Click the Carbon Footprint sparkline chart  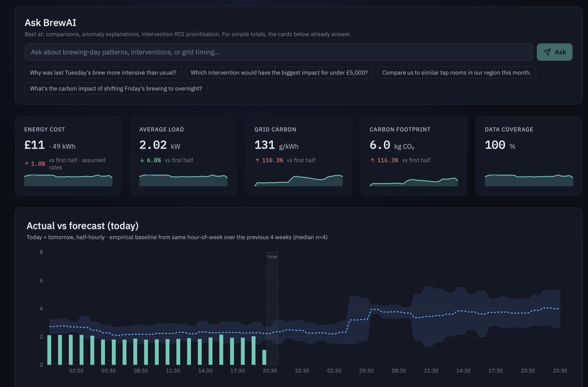(x=414, y=182)
